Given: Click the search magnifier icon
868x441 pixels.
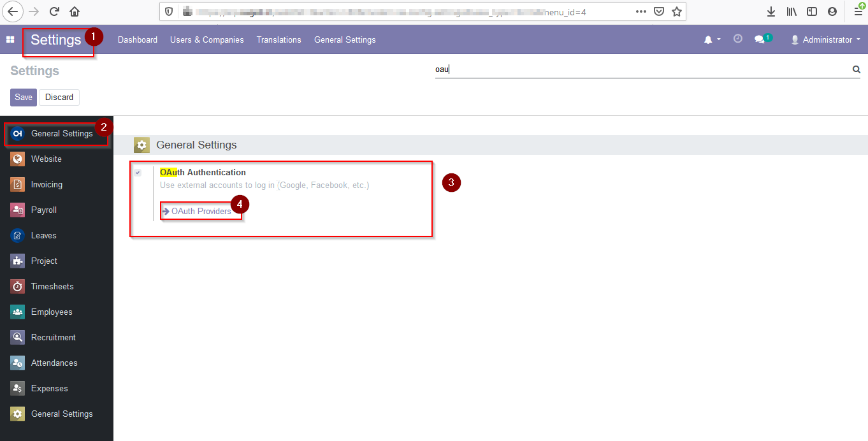Looking at the screenshot, I should [857, 70].
